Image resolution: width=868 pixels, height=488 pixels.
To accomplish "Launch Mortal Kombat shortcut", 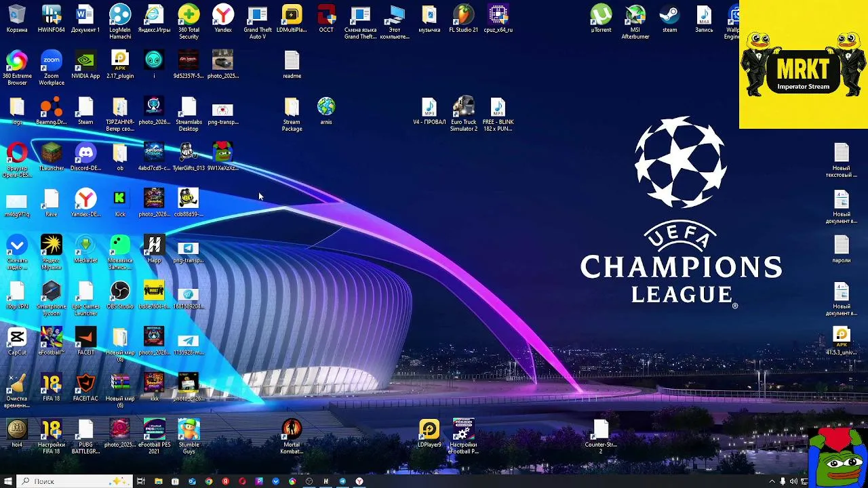I will tap(292, 436).
